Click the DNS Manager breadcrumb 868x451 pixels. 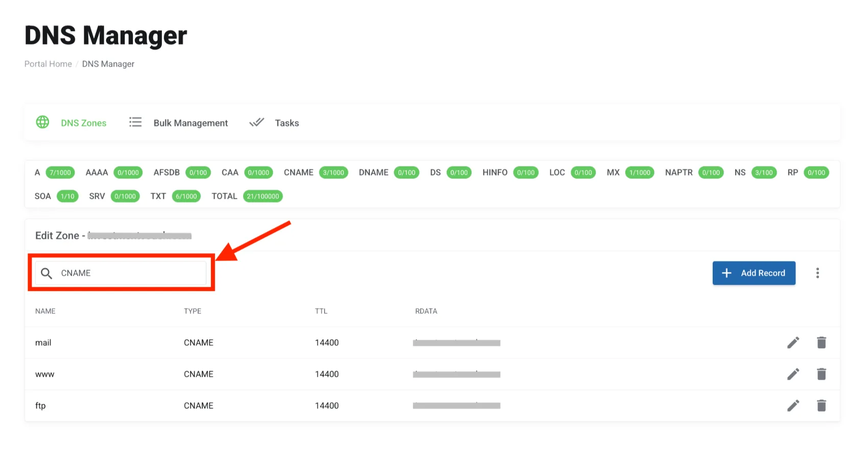click(x=108, y=64)
